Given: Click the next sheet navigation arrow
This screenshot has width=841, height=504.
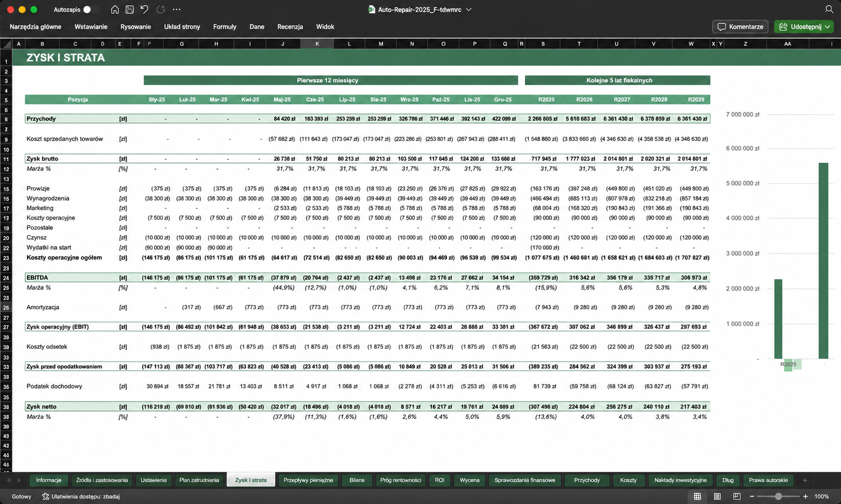Looking at the screenshot, I should 19,480.
